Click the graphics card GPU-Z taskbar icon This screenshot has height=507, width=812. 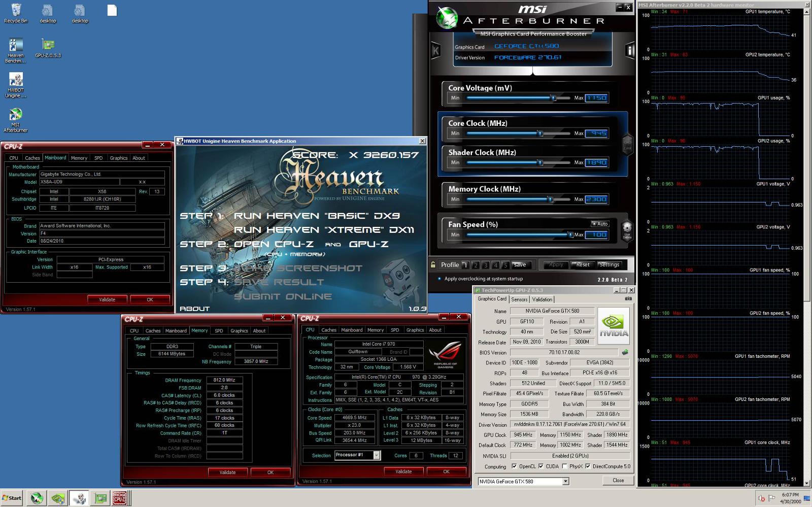point(100,498)
